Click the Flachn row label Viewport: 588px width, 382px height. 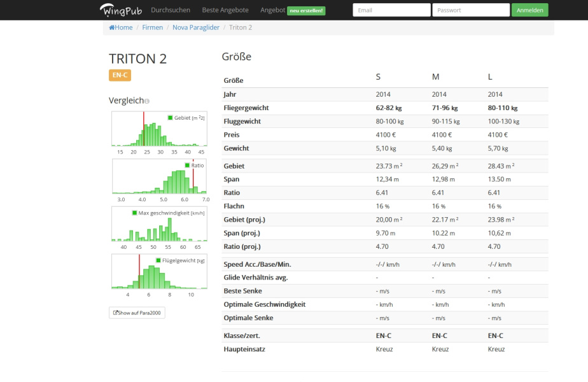point(234,206)
